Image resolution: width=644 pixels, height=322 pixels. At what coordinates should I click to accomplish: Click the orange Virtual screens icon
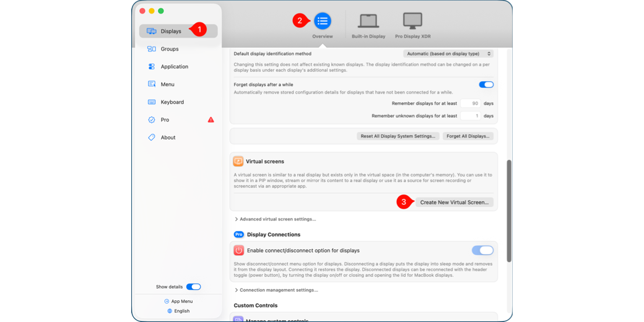[x=238, y=162]
